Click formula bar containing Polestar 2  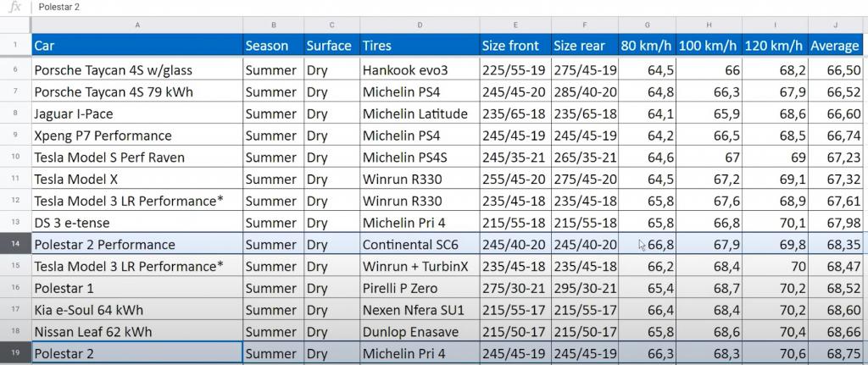[x=451, y=7]
